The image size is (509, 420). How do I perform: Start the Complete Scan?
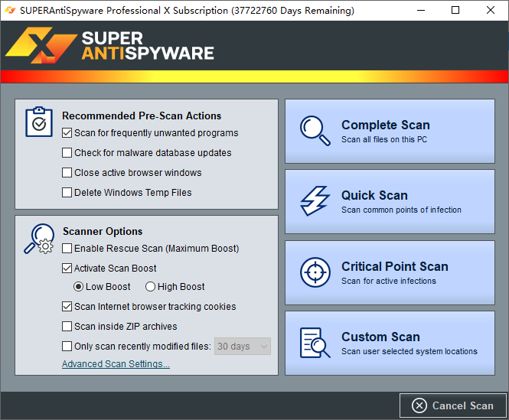[390, 131]
